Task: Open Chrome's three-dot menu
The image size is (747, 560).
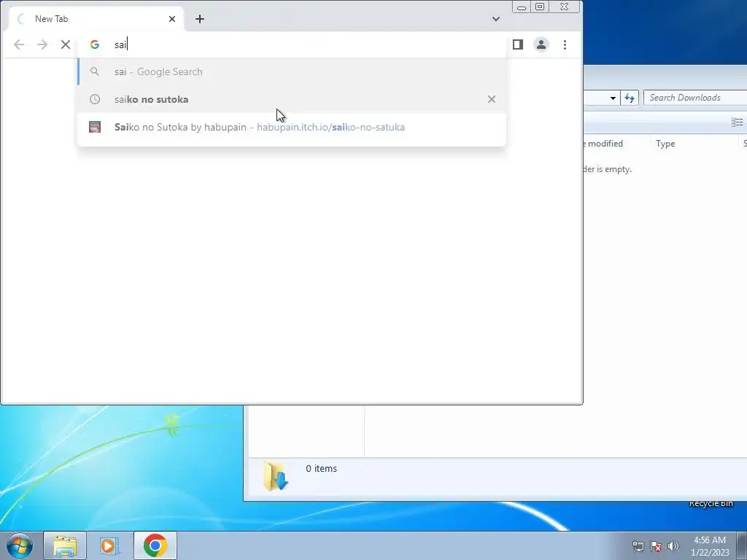Action: tap(565, 44)
